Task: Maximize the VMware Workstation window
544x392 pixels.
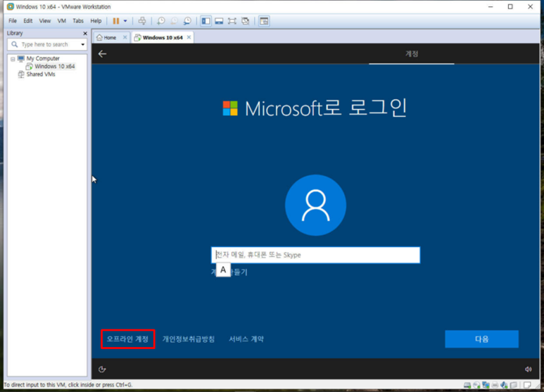Action: coord(510,6)
